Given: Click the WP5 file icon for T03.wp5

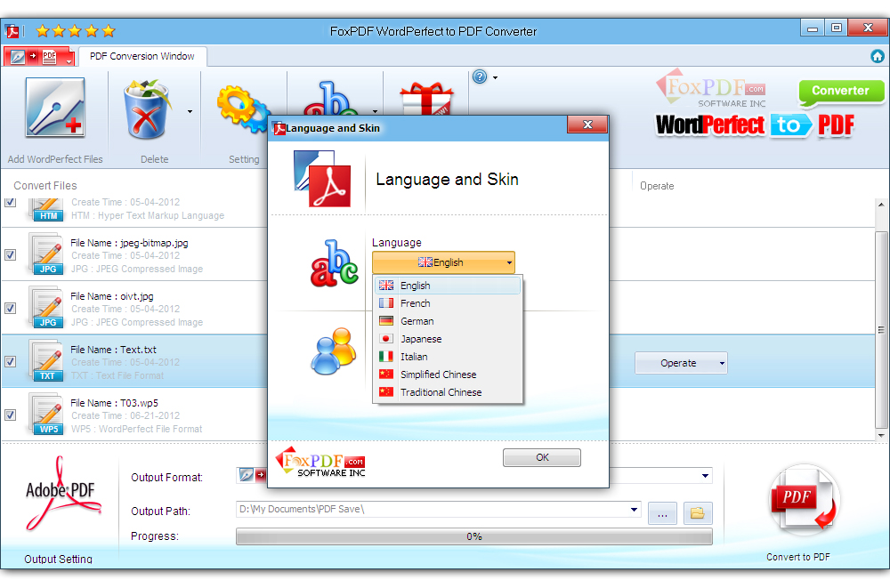Looking at the screenshot, I should click(x=46, y=415).
